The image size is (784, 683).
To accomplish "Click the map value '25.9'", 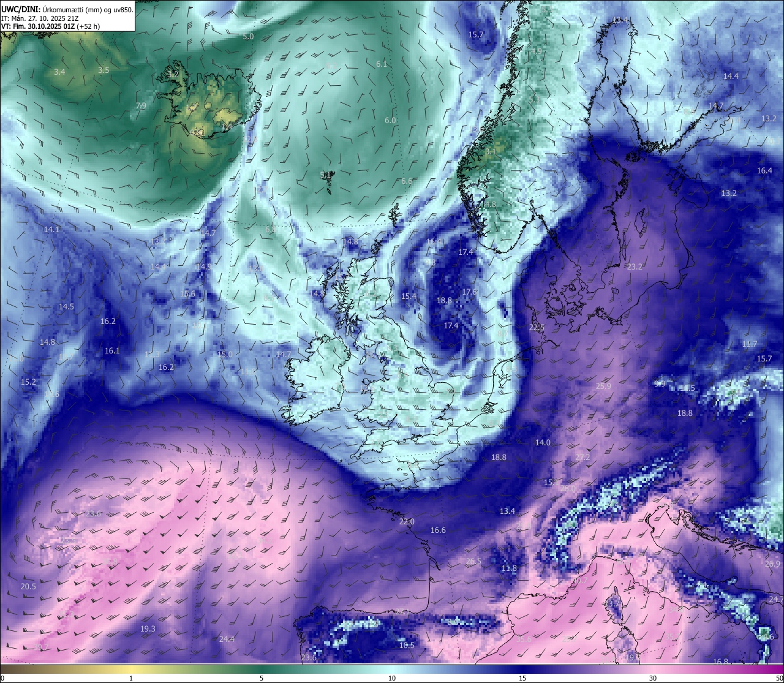I will 603,387.
